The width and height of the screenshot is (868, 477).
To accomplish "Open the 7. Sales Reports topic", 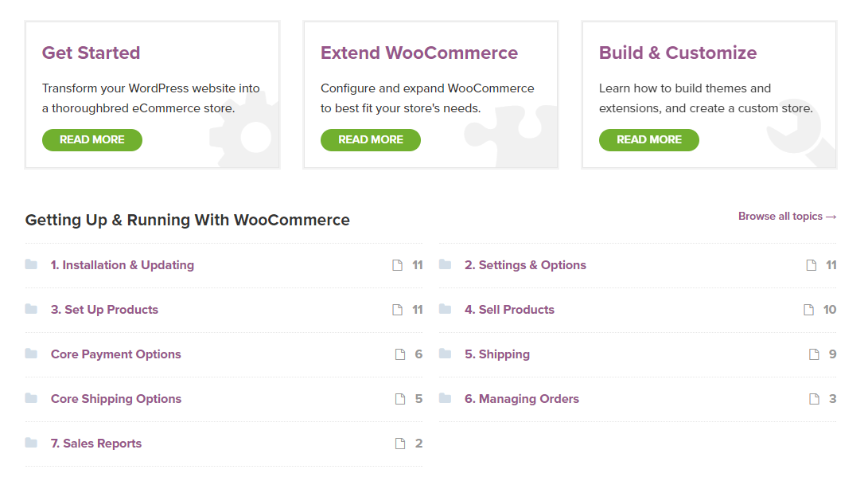I will coord(96,444).
